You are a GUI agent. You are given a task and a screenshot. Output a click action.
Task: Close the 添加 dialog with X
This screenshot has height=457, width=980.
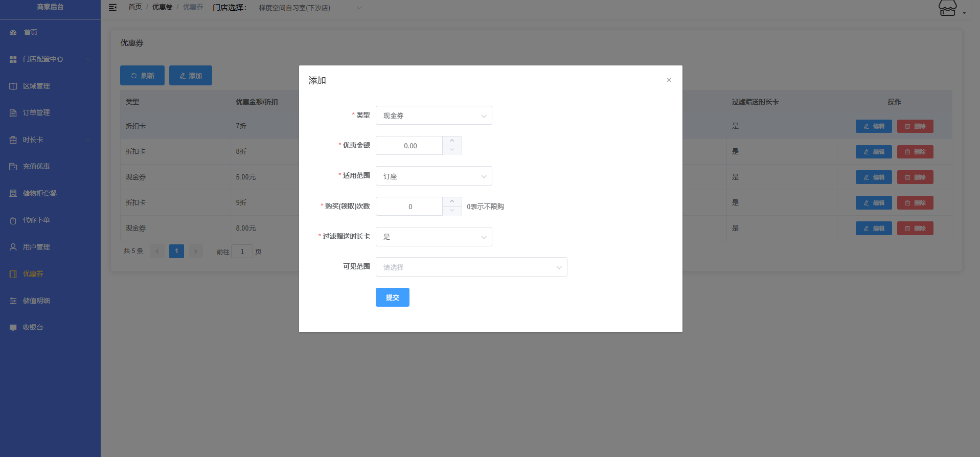[669, 80]
